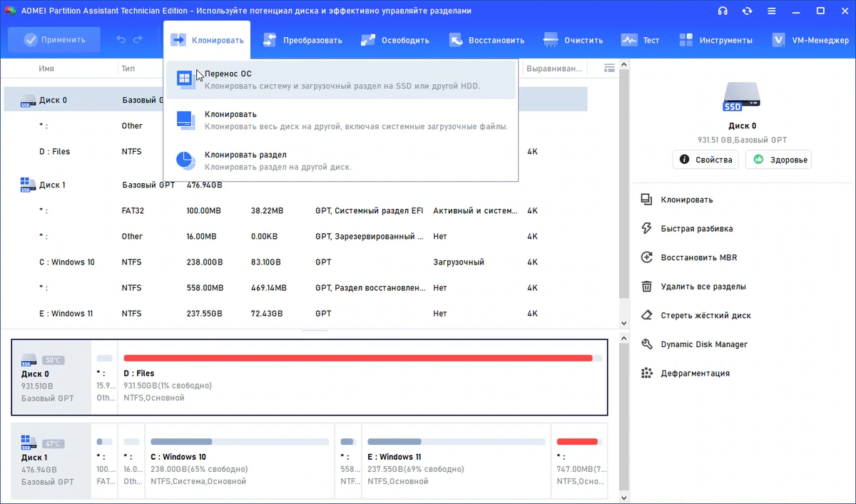Click the Тип column header

pyautogui.click(x=128, y=68)
